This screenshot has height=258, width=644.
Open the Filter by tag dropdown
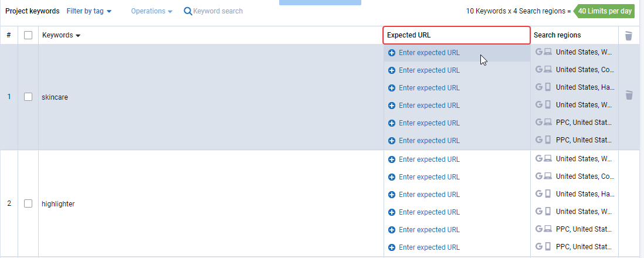[89, 11]
